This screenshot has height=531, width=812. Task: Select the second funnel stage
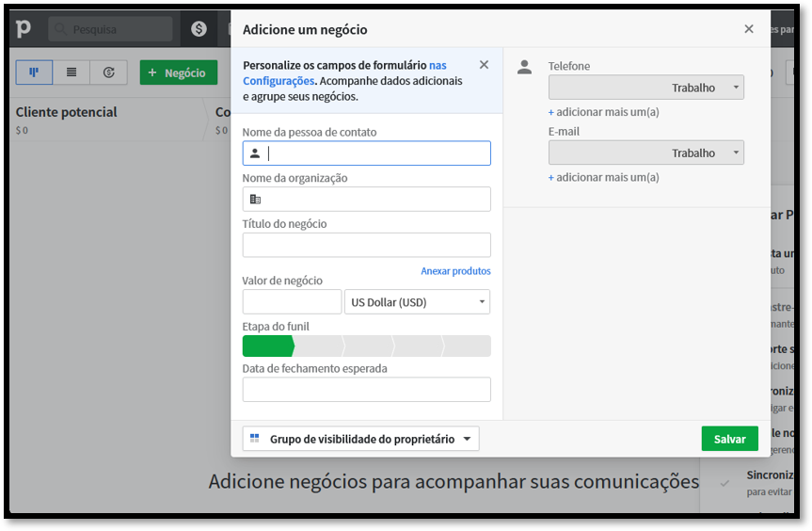(x=318, y=346)
